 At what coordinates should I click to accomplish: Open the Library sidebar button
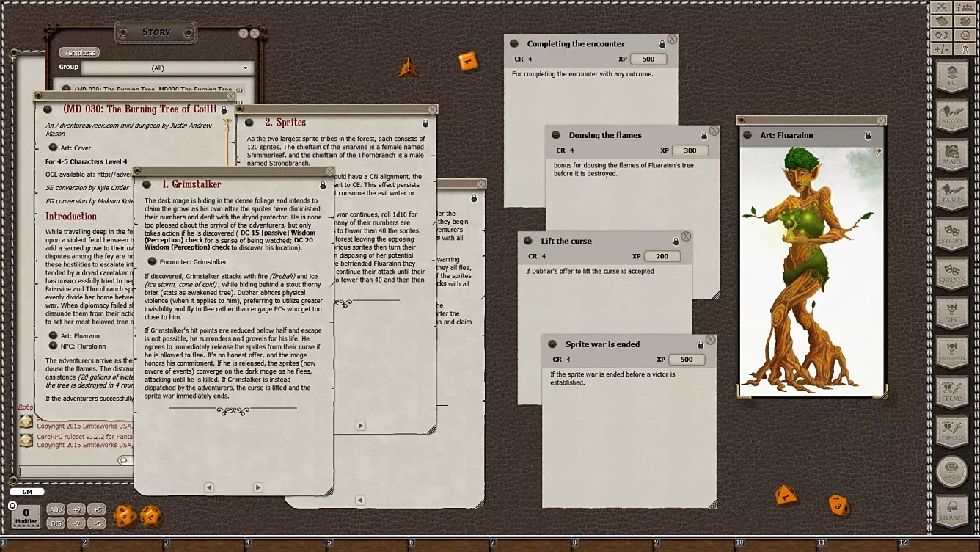(x=952, y=512)
